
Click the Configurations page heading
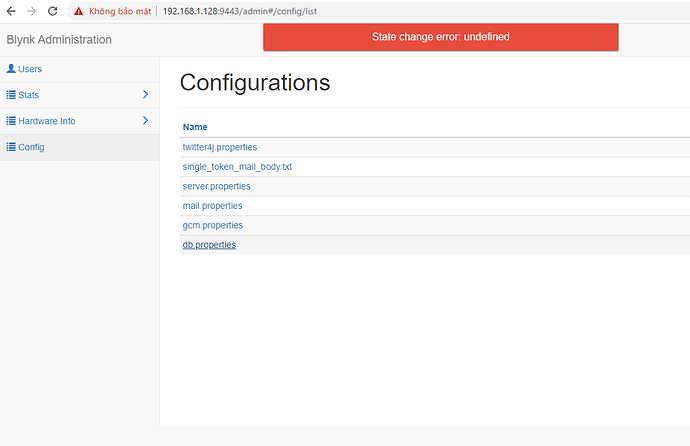(x=255, y=82)
